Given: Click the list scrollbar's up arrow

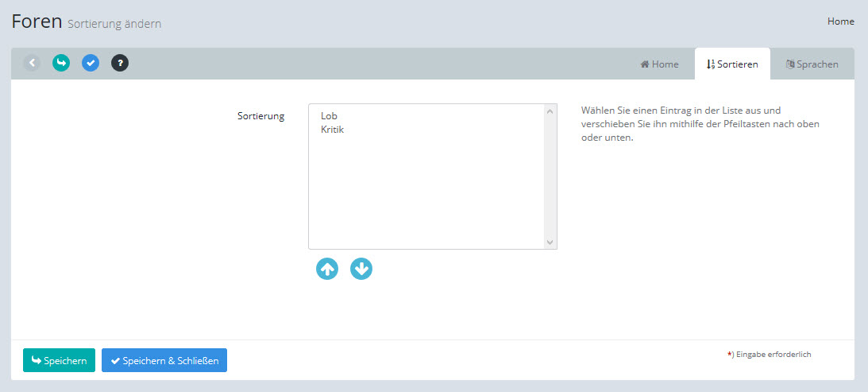Looking at the screenshot, I should (550, 111).
